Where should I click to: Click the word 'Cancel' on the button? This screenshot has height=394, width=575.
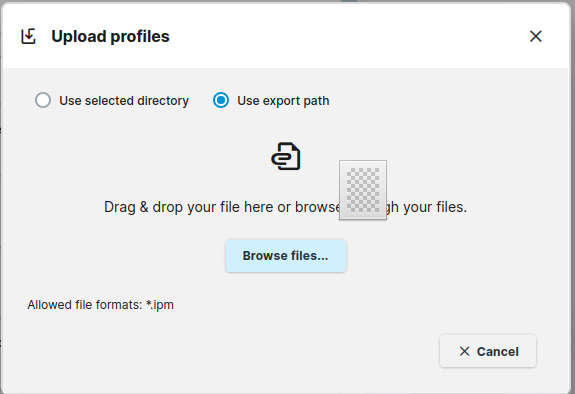click(x=498, y=351)
